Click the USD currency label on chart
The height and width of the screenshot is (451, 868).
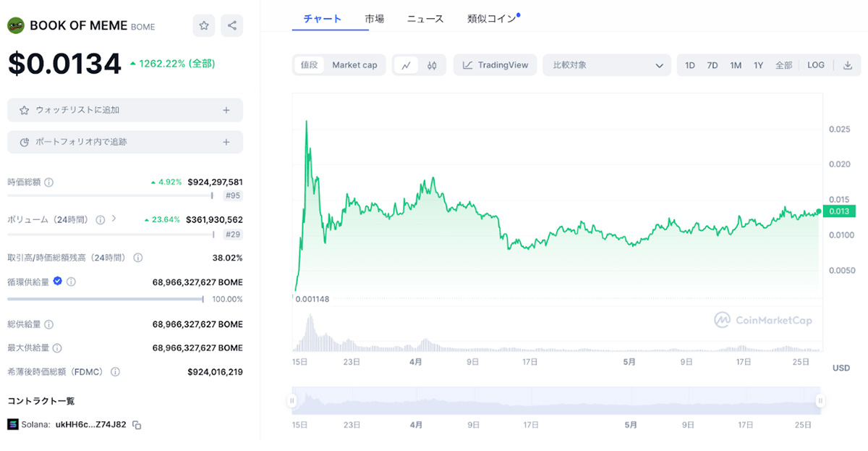(841, 368)
